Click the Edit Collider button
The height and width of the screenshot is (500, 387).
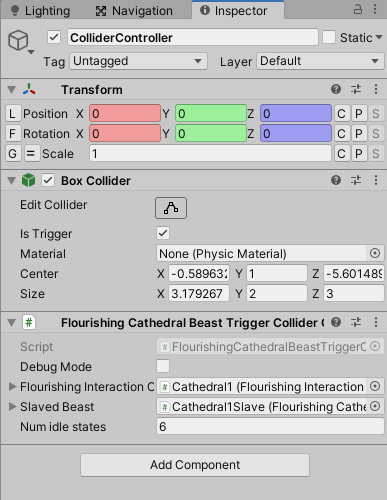click(171, 208)
